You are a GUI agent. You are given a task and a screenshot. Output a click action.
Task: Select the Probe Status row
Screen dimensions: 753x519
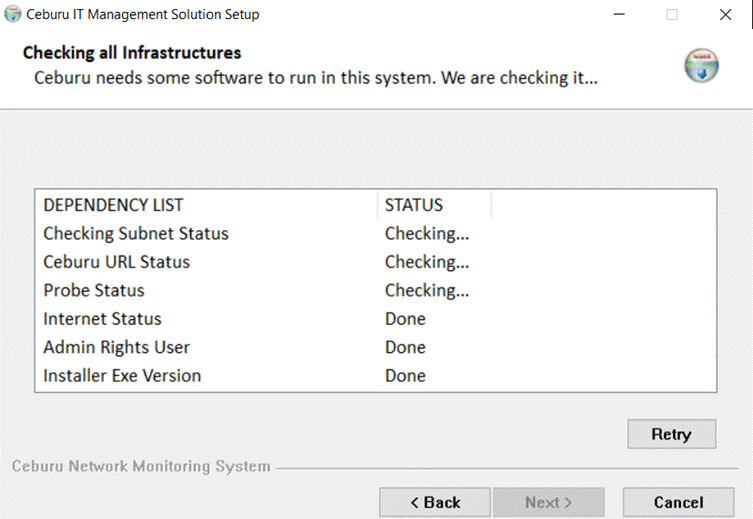pos(376,290)
